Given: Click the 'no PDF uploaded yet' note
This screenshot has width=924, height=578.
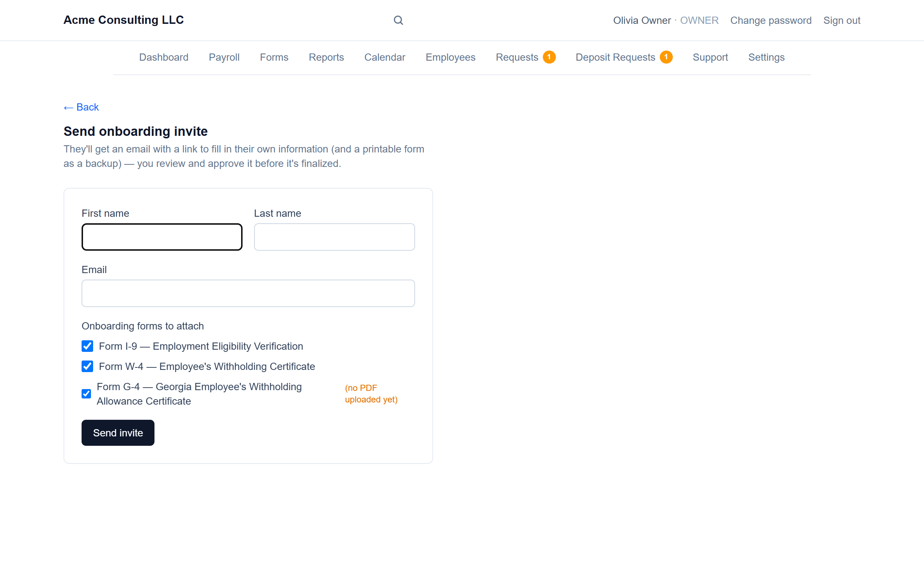Looking at the screenshot, I should tap(371, 394).
